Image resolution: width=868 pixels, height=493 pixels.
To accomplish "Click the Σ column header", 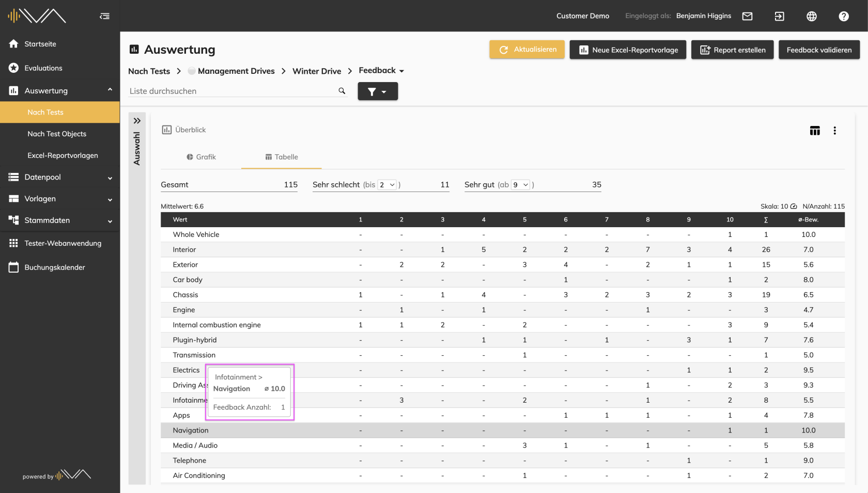I will point(766,219).
